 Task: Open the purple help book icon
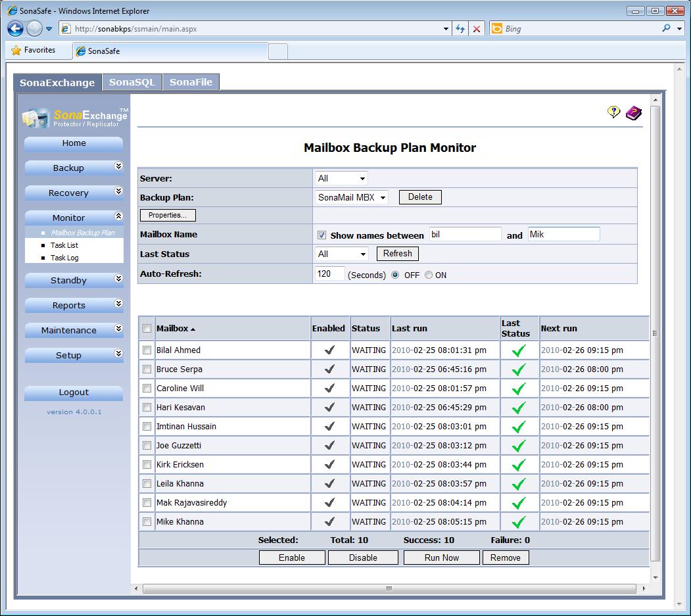pos(634,113)
